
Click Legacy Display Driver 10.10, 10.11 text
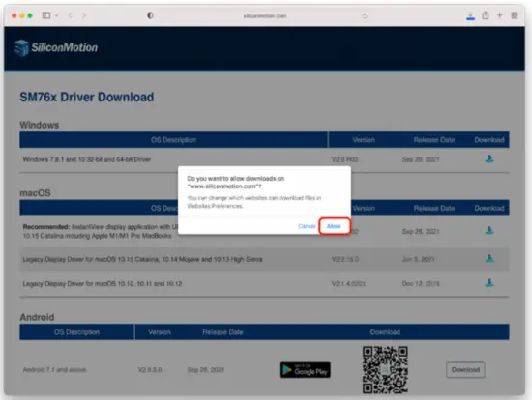(x=103, y=284)
